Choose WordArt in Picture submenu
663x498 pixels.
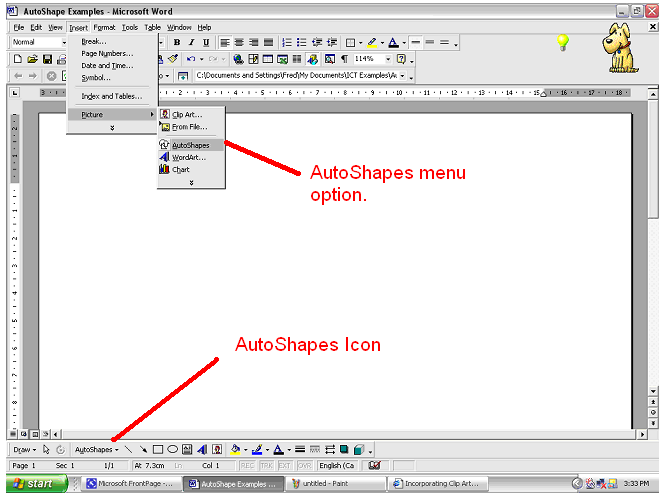[191, 157]
